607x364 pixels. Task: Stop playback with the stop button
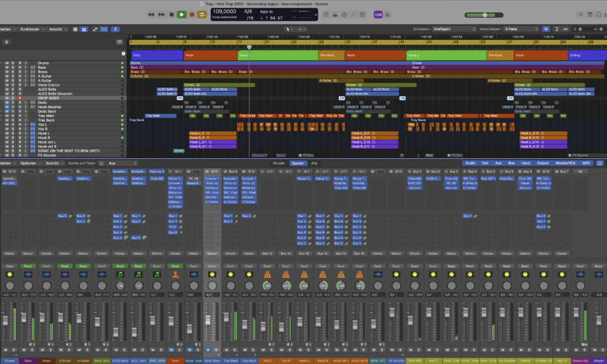171,15
